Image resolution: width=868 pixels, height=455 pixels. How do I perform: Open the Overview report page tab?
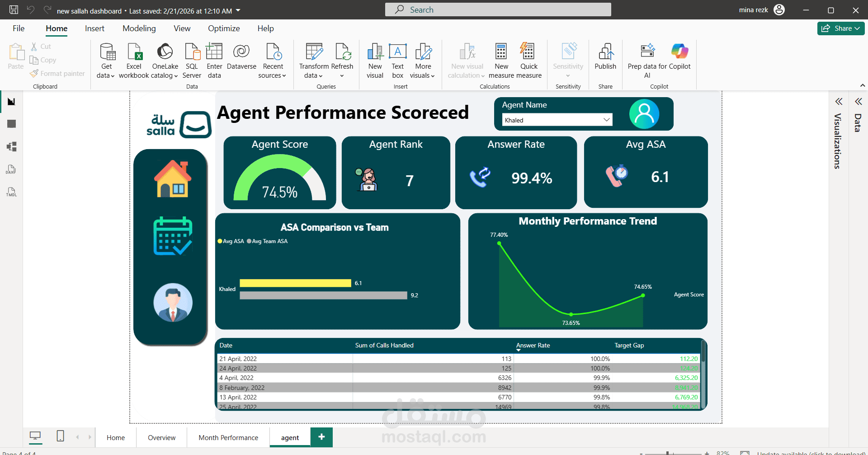(x=162, y=437)
